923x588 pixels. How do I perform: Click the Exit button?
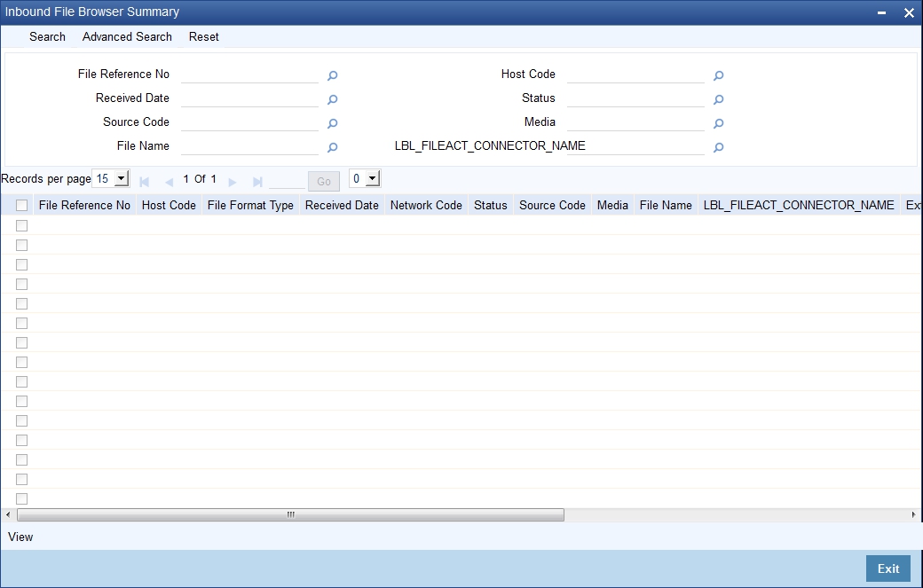click(888, 568)
